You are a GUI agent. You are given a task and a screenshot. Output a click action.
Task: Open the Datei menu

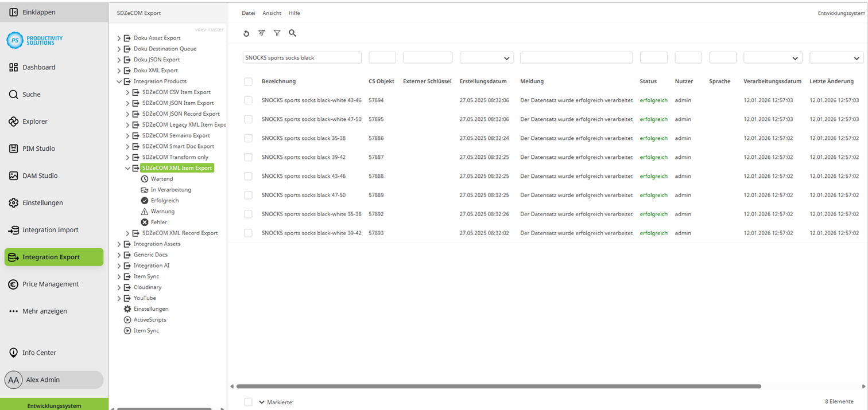[248, 13]
